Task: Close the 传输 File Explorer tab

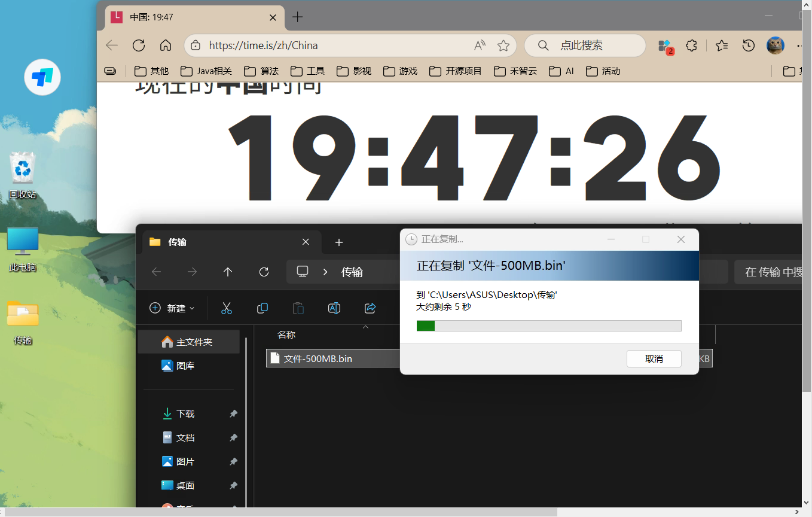Action: pyautogui.click(x=306, y=242)
